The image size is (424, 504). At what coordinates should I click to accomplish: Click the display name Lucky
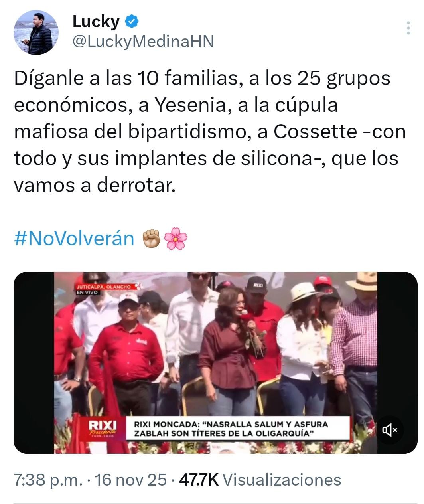coord(96,22)
